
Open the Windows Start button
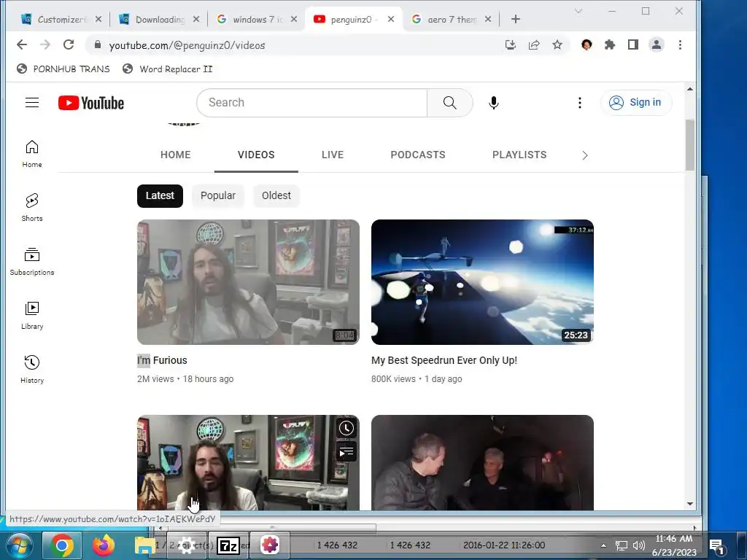tap(19, 545)
